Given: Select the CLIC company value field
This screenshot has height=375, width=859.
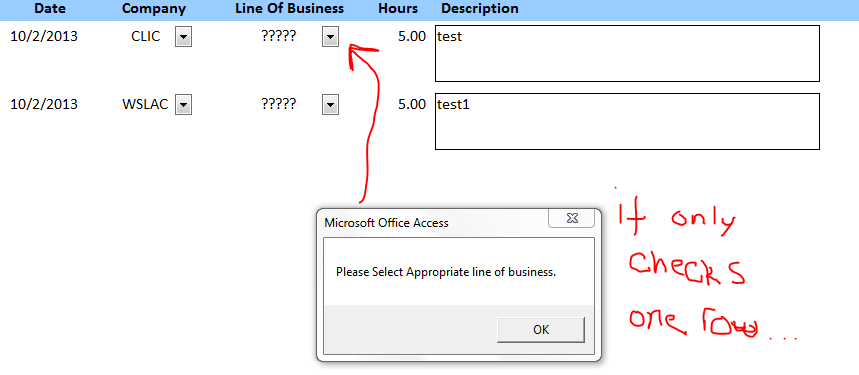Looking at the screenshot, I should (x=146, y=37).
